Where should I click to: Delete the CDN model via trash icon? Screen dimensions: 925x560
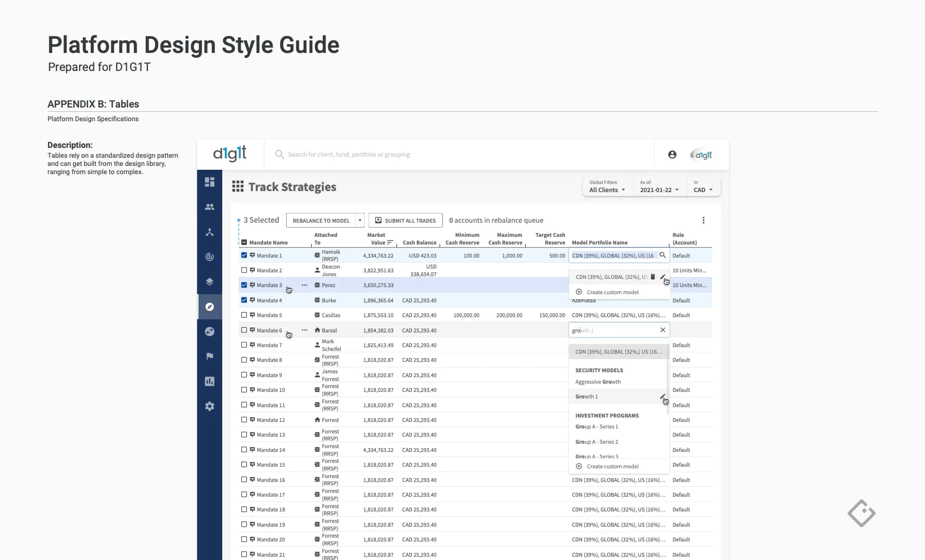click(x=653, y=277)
